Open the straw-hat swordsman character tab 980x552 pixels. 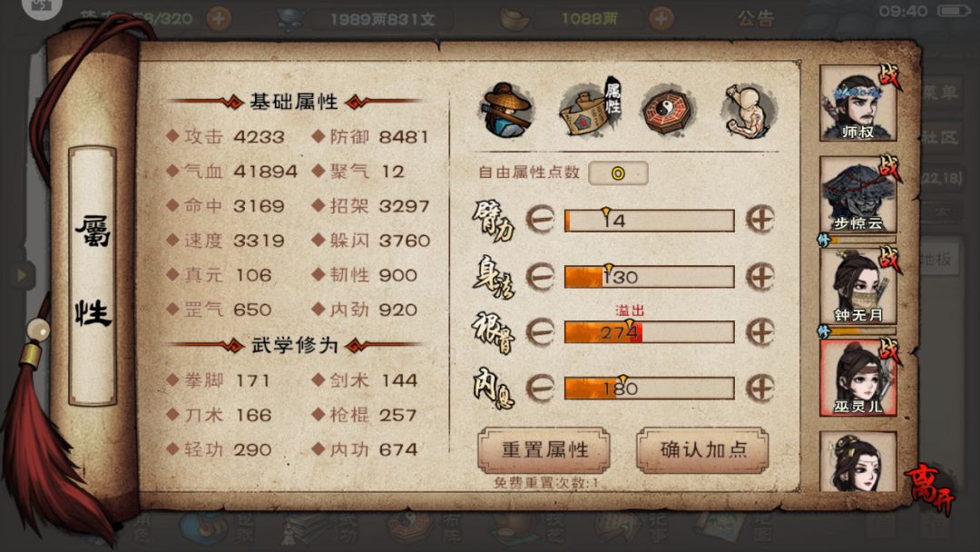[x=507, y=111]
